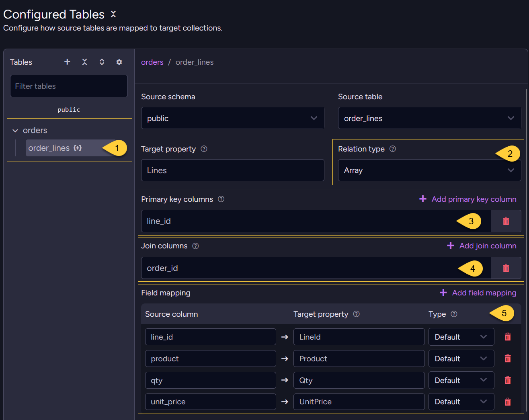Click the help icon by the Type column header
529x420 pixels.
[454, 314]
